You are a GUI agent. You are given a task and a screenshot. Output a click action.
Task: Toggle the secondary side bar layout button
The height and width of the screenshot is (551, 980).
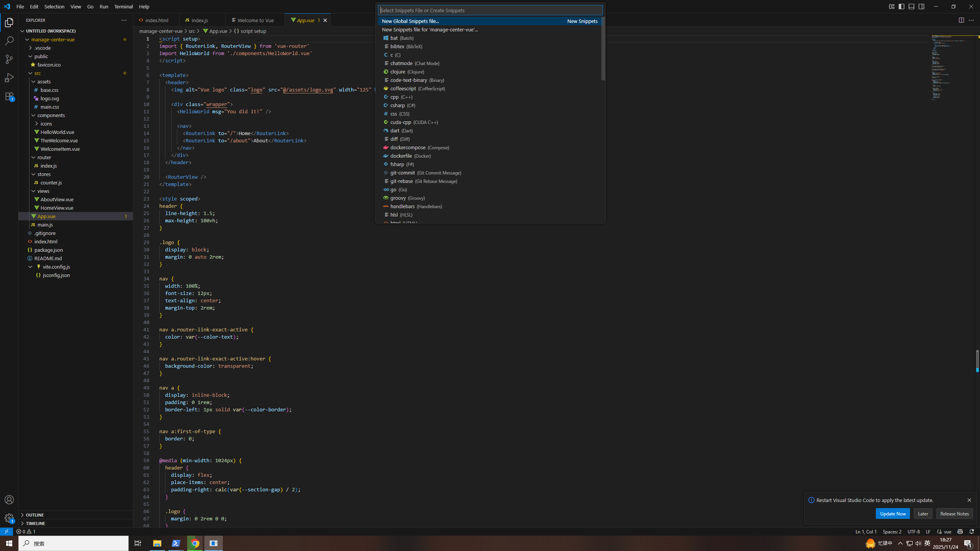tap(921, 7)
